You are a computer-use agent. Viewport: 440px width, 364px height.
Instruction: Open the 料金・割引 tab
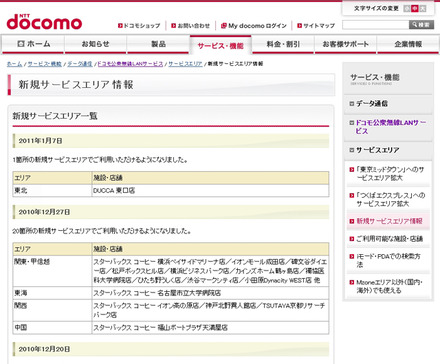(283, 44)
